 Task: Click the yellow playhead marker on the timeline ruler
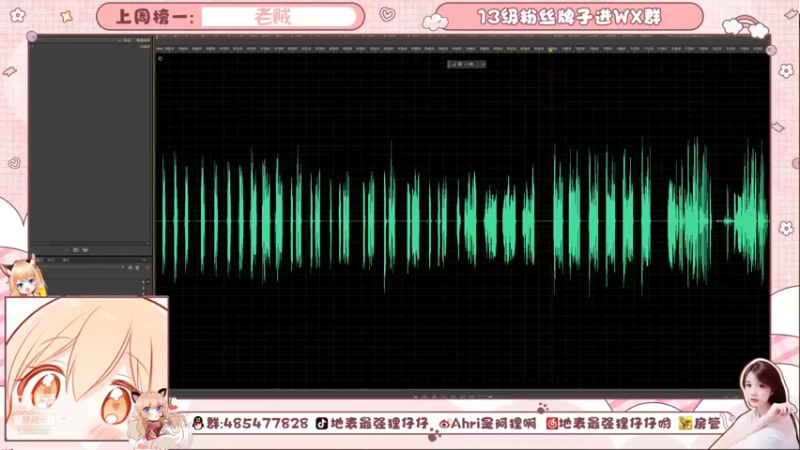click(551, 49)
